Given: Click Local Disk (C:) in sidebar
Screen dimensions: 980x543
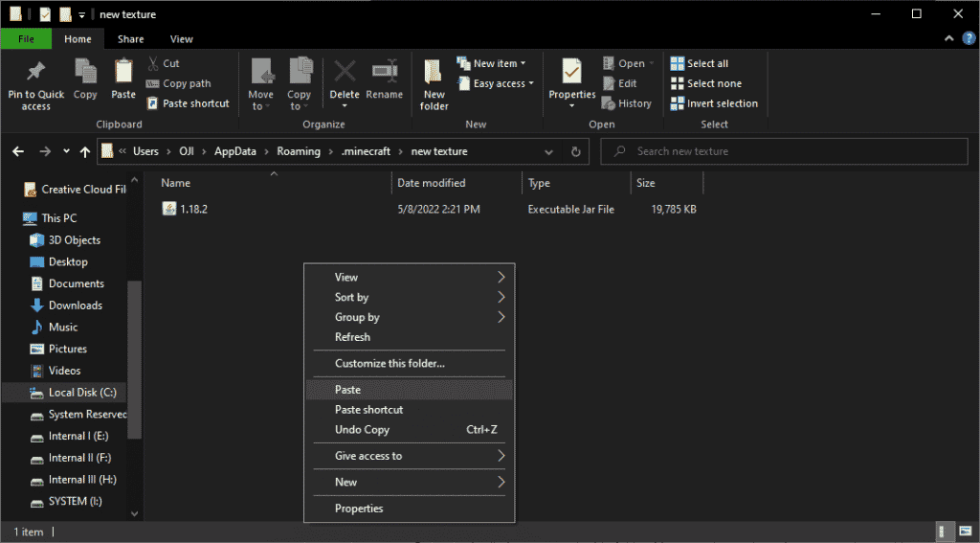Looking at the screenshot, I should coord(81,393).
